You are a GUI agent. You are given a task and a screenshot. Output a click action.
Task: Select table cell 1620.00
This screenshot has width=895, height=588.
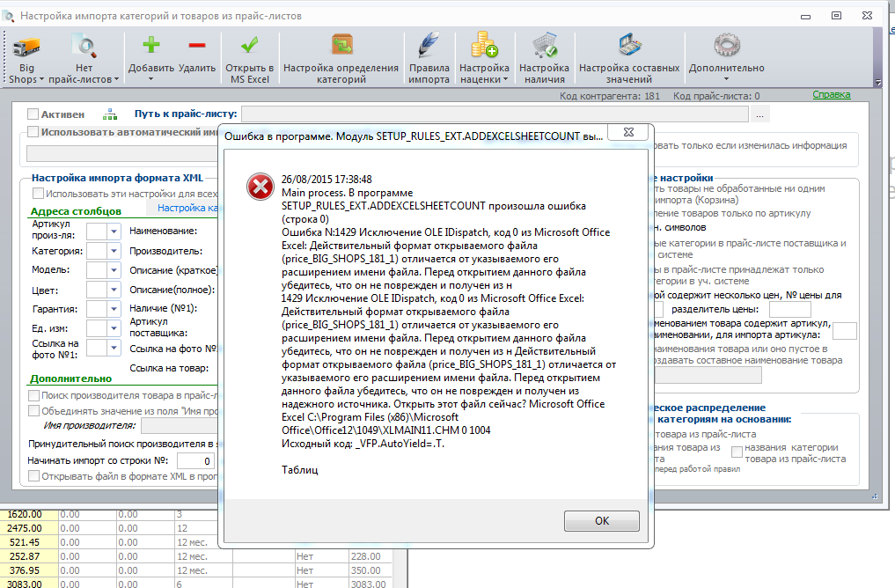coord(30,514)
